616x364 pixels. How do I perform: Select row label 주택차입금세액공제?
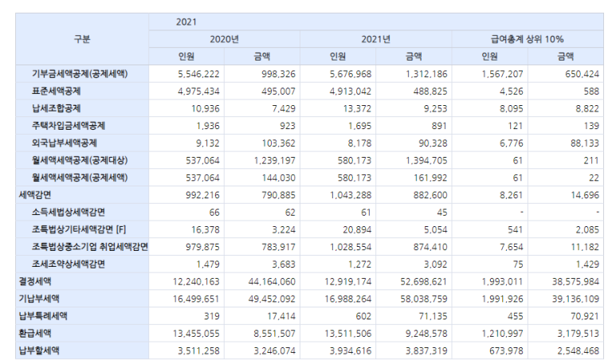point(69,126)
